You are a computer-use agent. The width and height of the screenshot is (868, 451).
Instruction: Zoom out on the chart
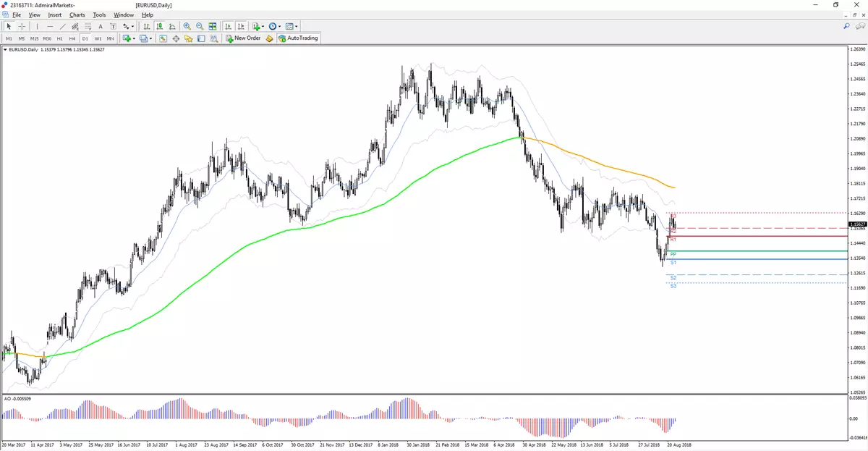200,26
